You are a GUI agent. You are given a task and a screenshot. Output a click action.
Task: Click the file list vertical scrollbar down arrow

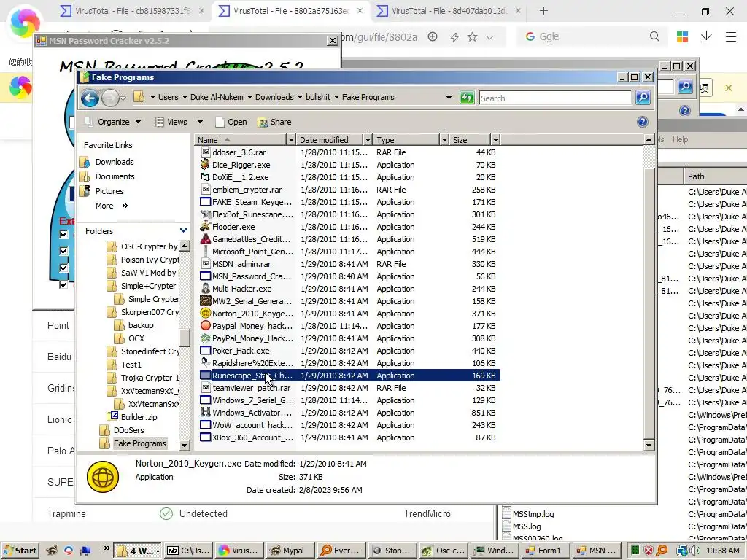[649, 446]
